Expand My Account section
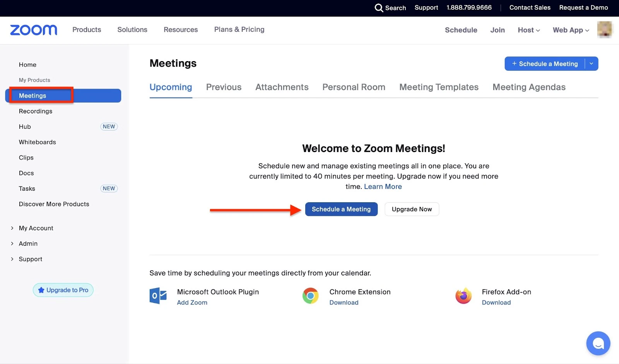Viewport: 619px width, 364px height. pos(32,228)
